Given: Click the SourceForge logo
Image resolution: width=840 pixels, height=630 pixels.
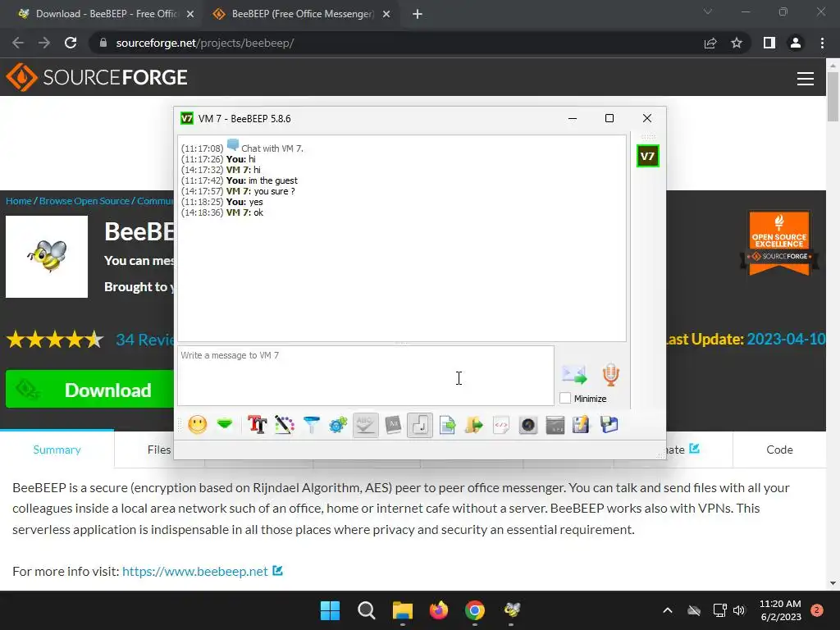Looking at the screenshot, I should coord(97,77).
